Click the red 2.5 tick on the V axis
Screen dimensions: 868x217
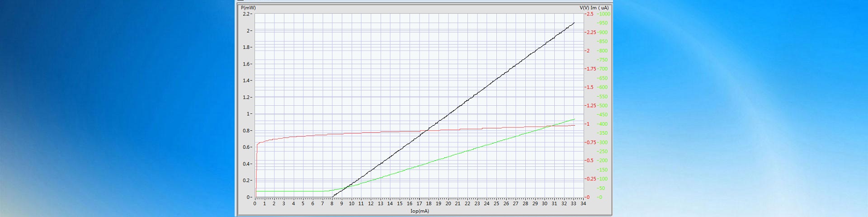pos(590,14)
